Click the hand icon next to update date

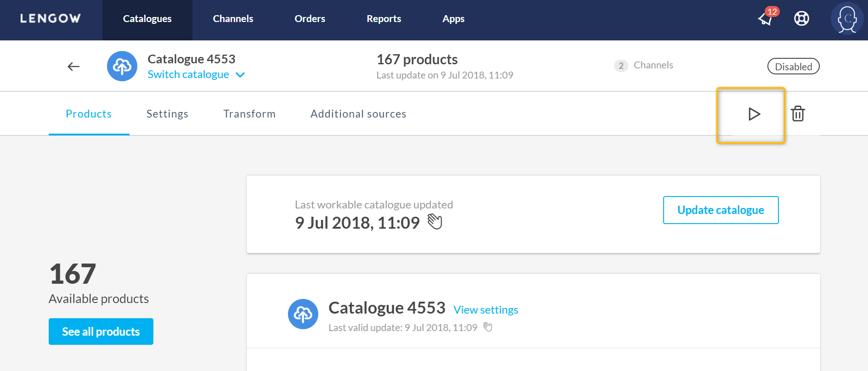pos(434,222)
